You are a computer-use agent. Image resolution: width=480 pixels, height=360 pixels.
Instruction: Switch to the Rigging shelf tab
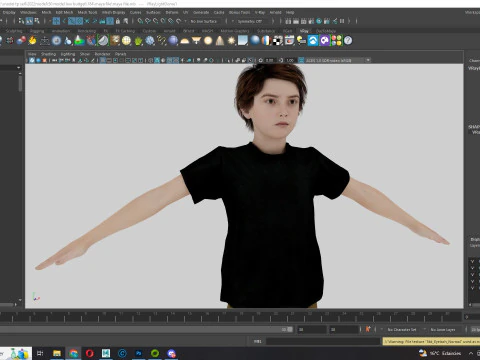(x=37, y=31)
